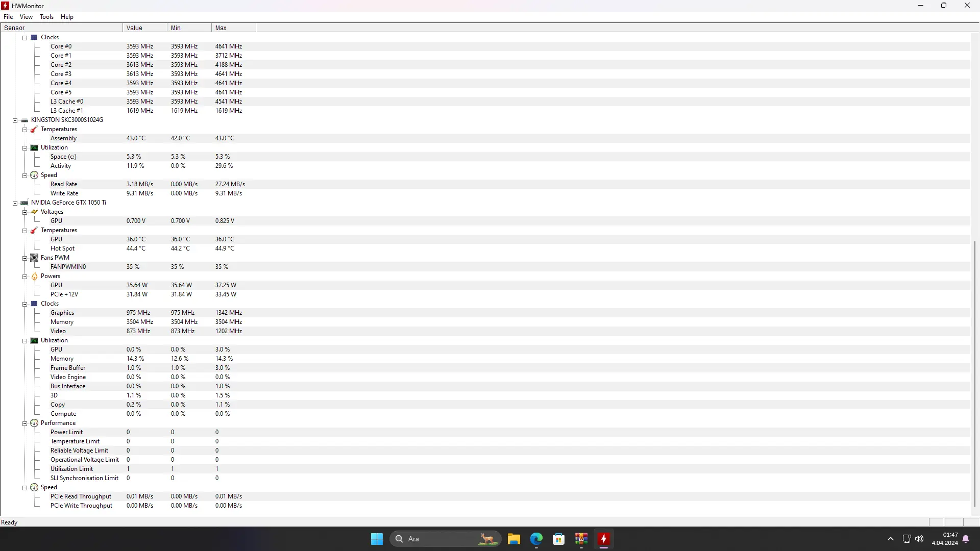Launch Microsoft Edge from the taskbar
The width and height of the screenshot is (980, 551).
pos(536,539)
